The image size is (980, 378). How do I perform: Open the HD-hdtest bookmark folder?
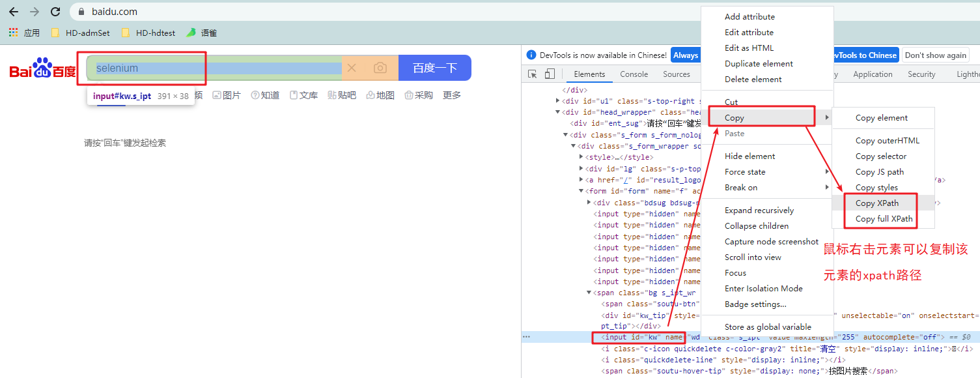[x=148, y=33]
